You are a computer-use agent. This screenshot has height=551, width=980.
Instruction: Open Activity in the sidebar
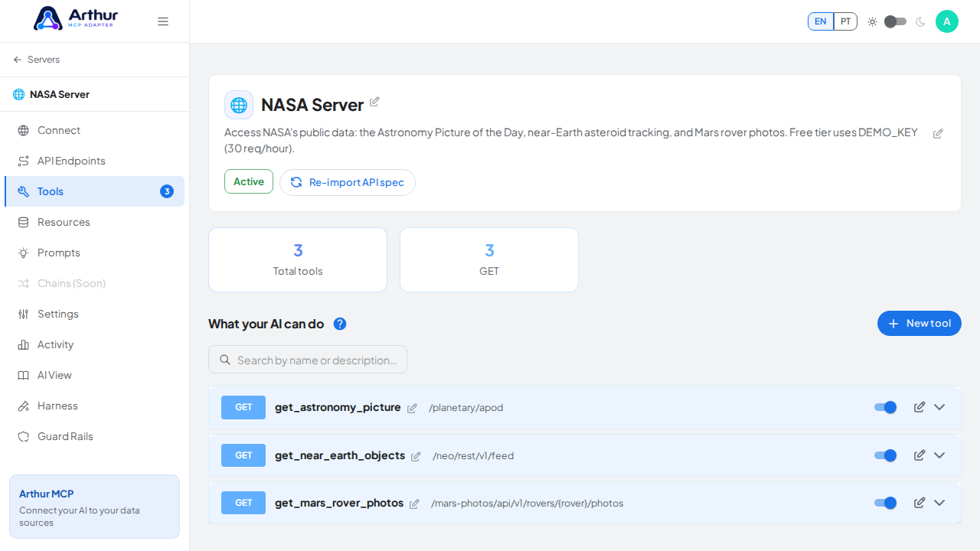click(94, 344)
